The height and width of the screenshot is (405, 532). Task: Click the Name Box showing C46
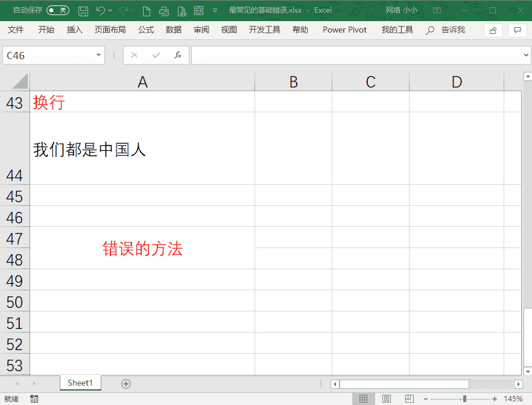(49, 56)
